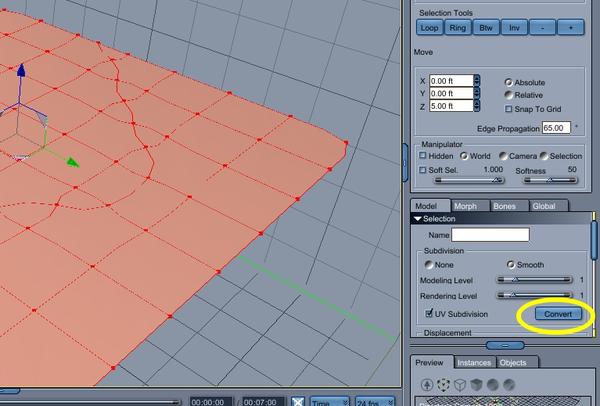Click the first preview mode icon with tree

(427, 385)
